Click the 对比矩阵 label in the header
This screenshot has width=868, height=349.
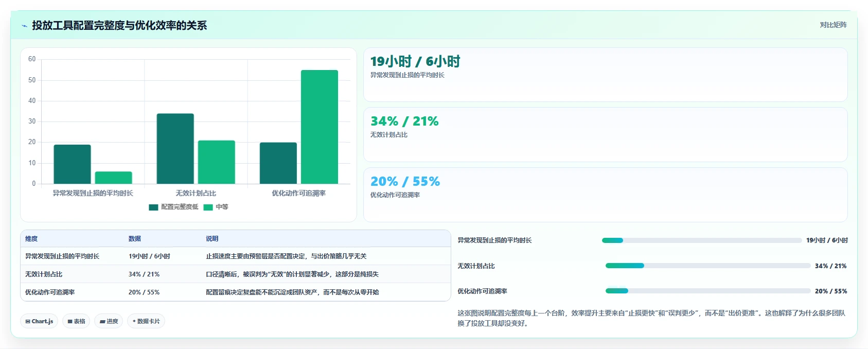pyautogui.click(x=833, y=25)
